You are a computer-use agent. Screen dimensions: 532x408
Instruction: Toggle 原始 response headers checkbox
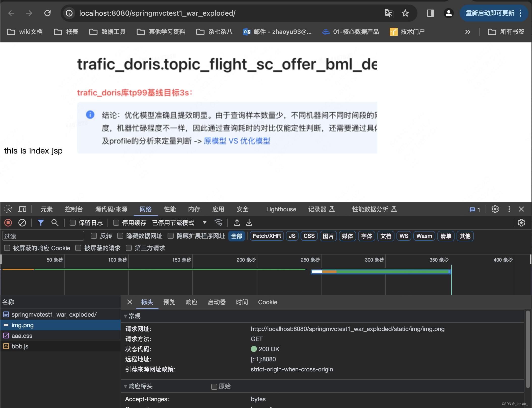coord(214,387)
